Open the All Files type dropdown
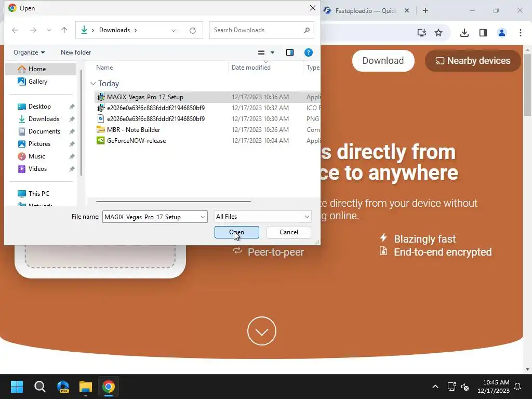The width and height of the screenshot is (532, 399). pyautogui.click(x=262, y=217)
